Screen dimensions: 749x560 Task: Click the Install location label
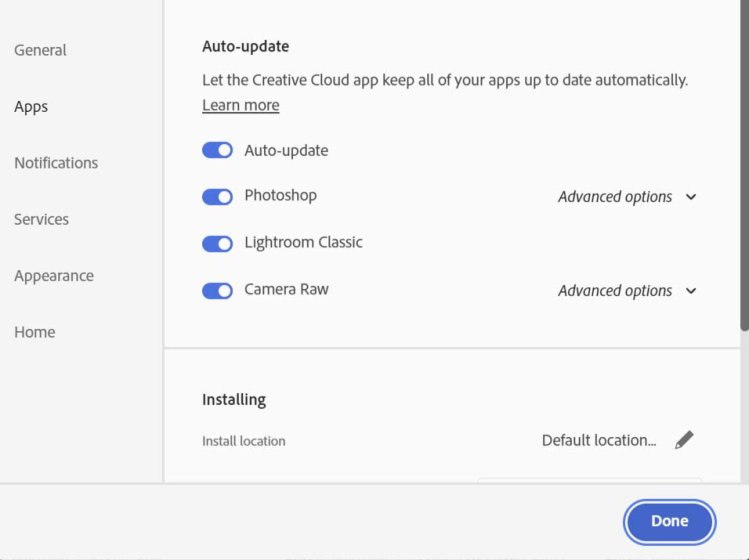coord(243,441)
